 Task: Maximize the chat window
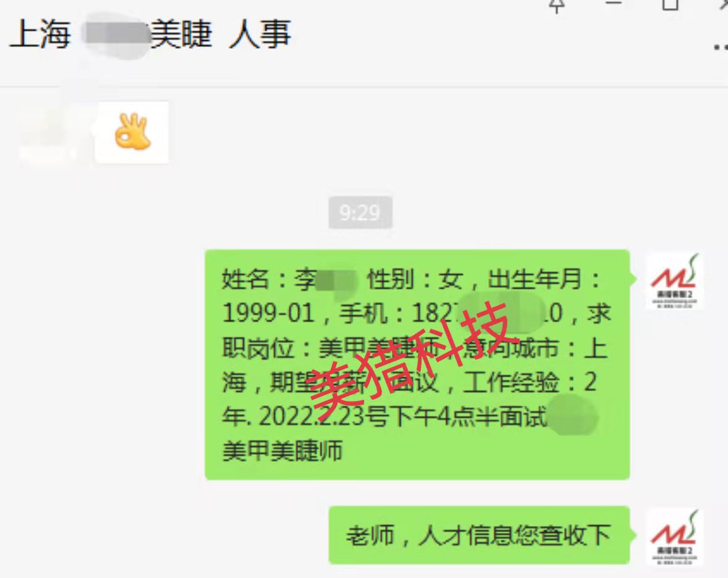(x=670, y=4)
